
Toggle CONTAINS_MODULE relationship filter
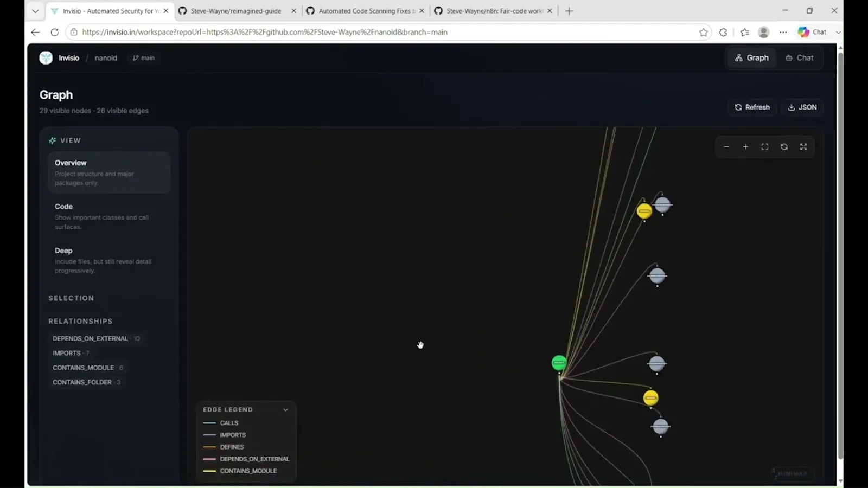pos(88,368)
